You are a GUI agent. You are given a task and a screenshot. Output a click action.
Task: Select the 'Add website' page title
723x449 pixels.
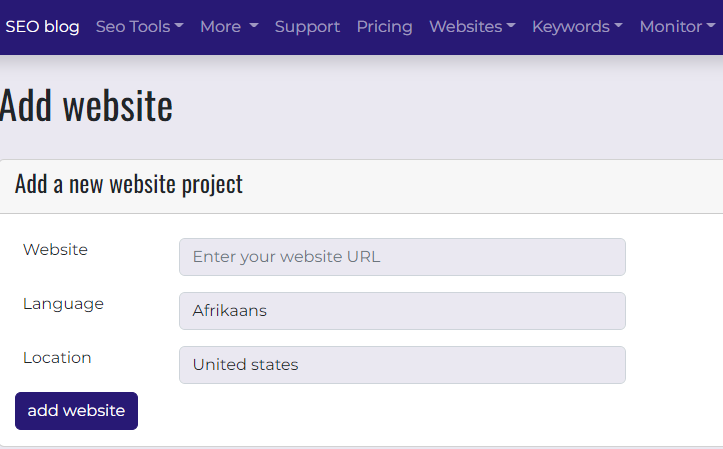pos(86,106)
